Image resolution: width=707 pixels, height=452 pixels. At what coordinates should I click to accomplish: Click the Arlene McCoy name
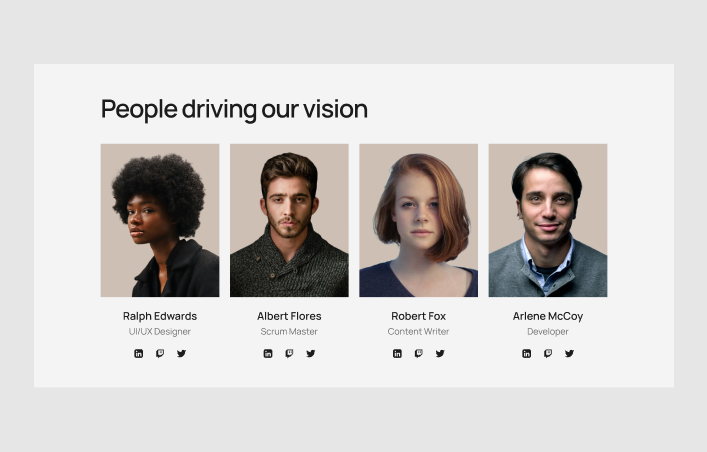[548, 316]
